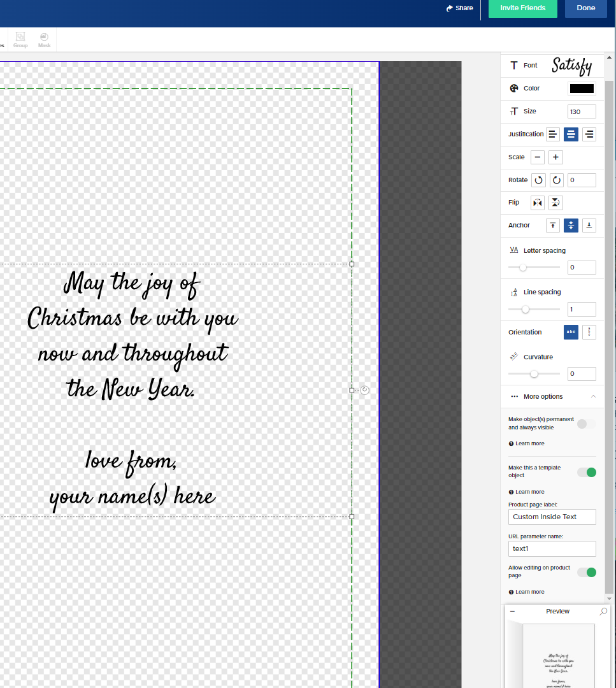Click the Share button

[x=459, y=8]
